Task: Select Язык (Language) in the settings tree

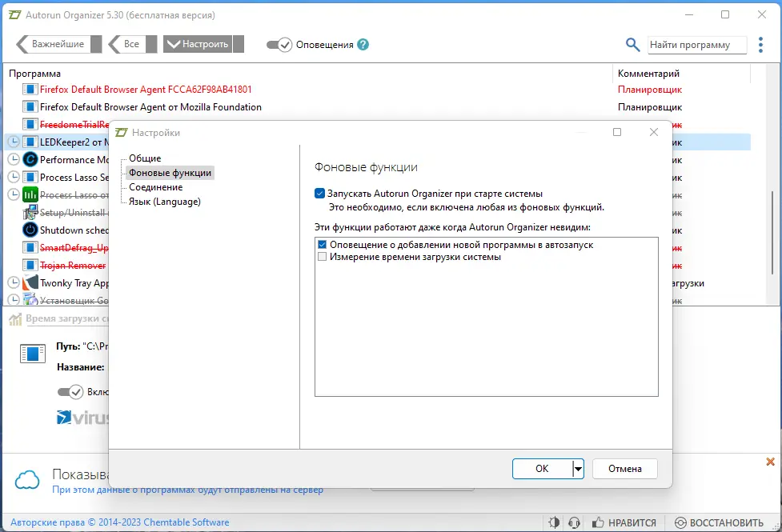Action: (165, 202)
